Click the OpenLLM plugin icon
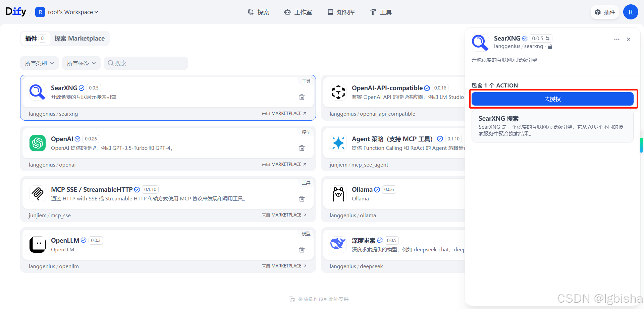This screenshot has width=644, height=309. pyautogui.click(x=37, y=245)
